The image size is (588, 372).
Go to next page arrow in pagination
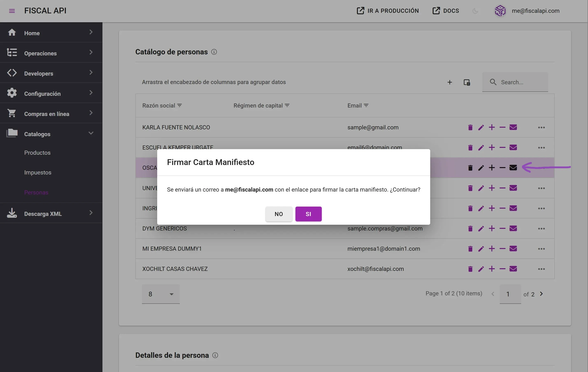pyautogui.click(x=541, y=294)
